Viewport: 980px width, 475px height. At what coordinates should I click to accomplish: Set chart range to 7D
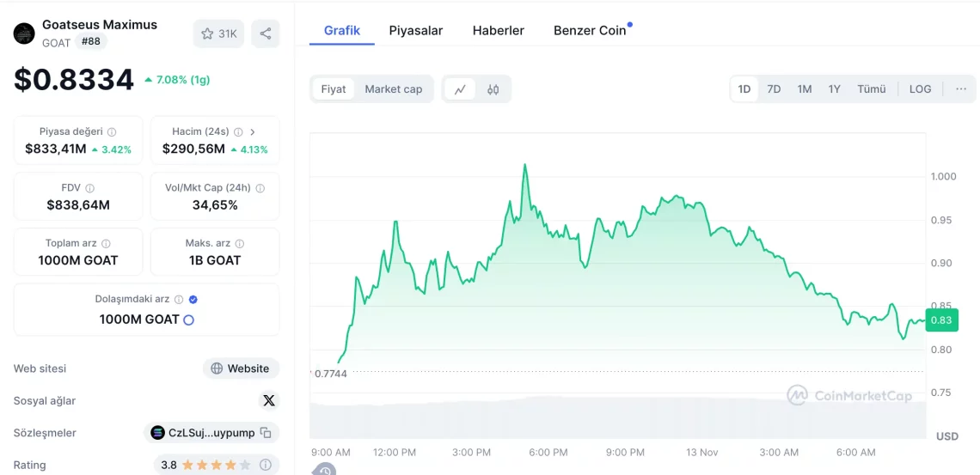coord(774,89)
